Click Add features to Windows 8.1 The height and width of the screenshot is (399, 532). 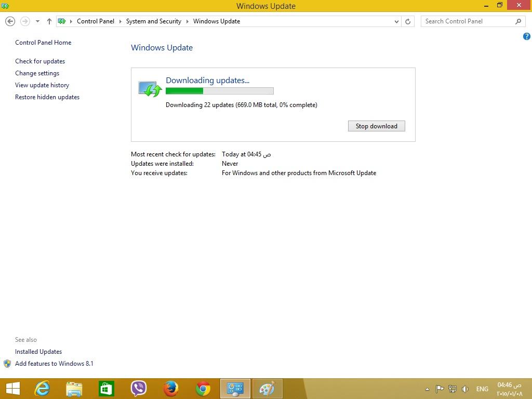(x=54, y=363)
